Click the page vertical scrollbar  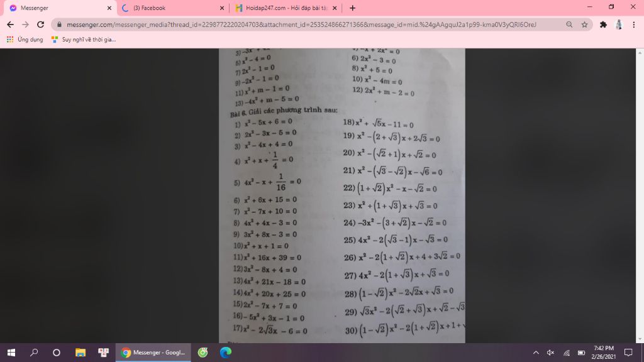click(640, 195)
